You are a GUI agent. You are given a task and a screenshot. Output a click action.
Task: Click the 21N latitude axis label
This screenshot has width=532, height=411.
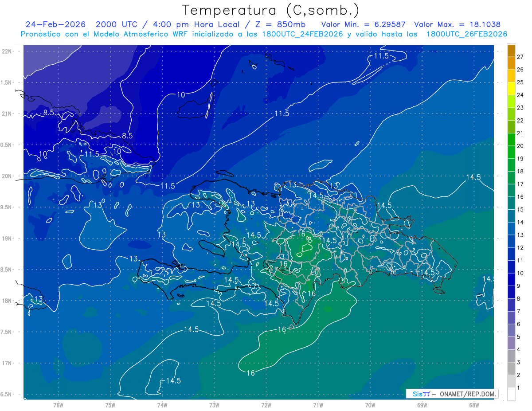(7, 114)
